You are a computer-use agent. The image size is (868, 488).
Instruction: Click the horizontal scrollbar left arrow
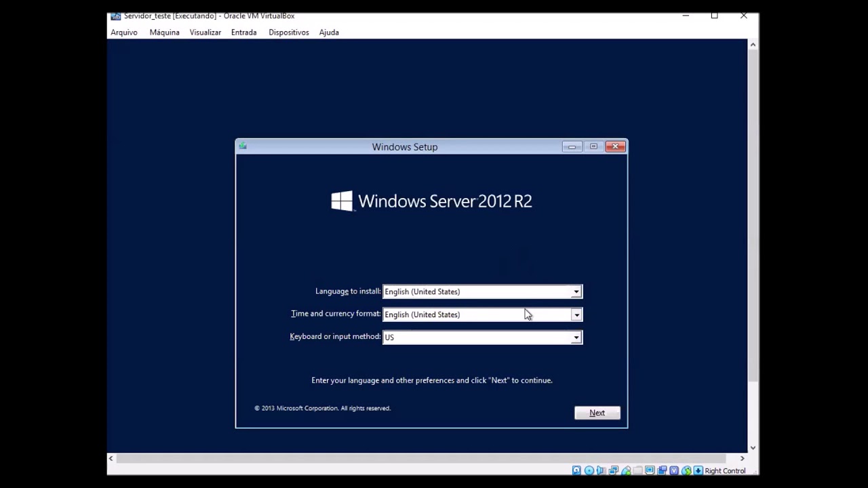tap(111, 459)
